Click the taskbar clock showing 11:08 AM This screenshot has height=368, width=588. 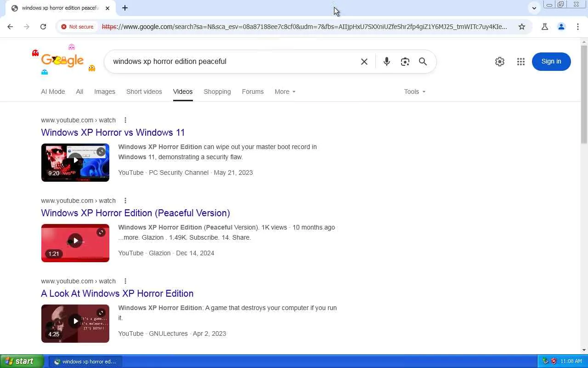tap(571, 362)
